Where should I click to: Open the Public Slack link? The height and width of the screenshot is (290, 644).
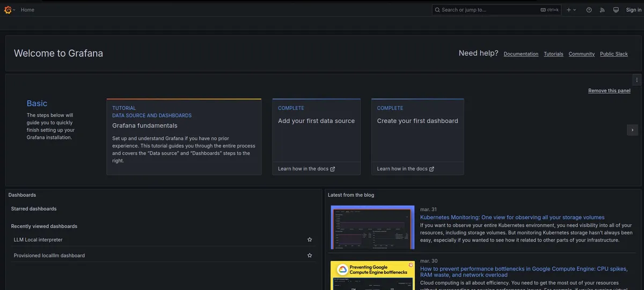coord(614,54)
